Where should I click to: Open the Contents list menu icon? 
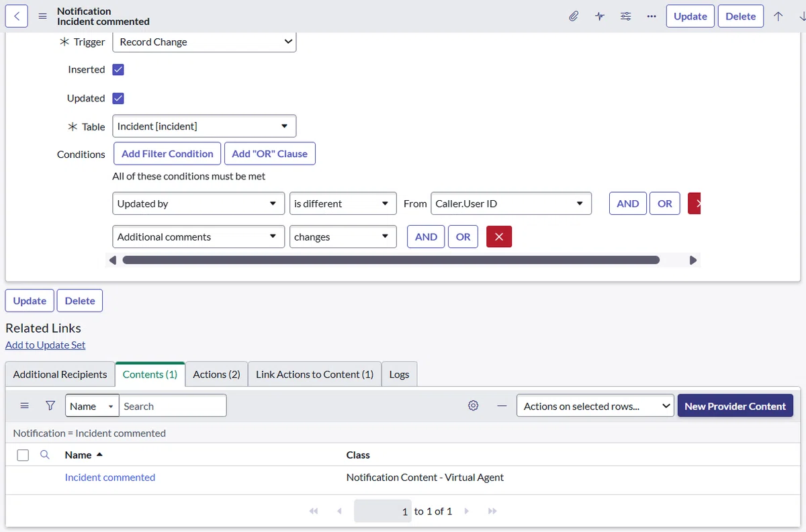point(24,406)
